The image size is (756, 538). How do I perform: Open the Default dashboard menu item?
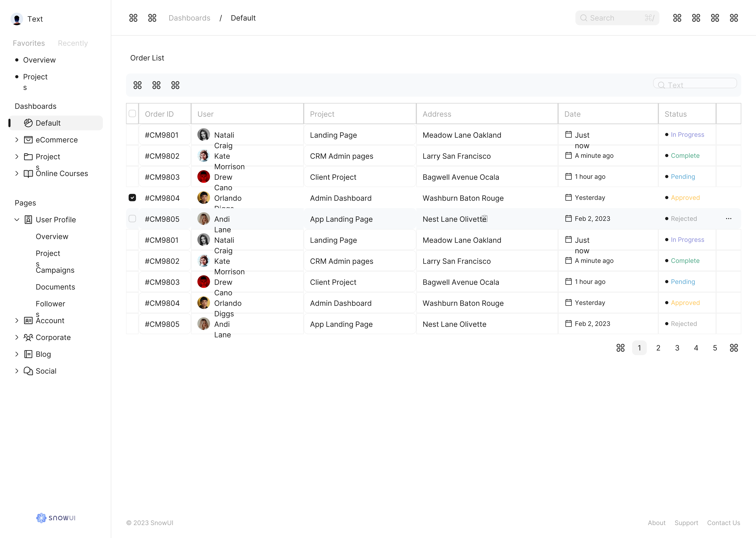56,123
